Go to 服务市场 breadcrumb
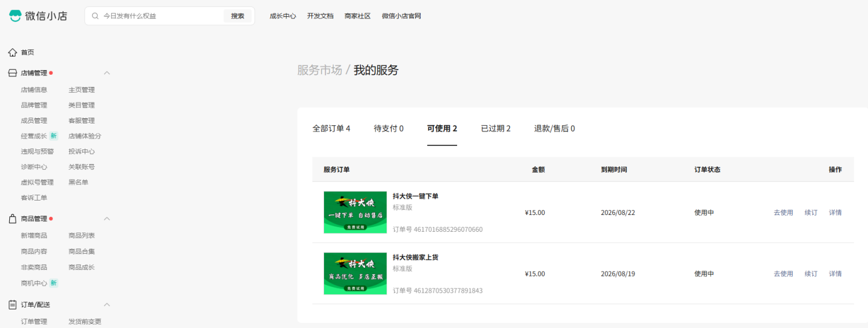Viewport: 868px width, 328px height. pyautogui.click(x=319, y=70)
